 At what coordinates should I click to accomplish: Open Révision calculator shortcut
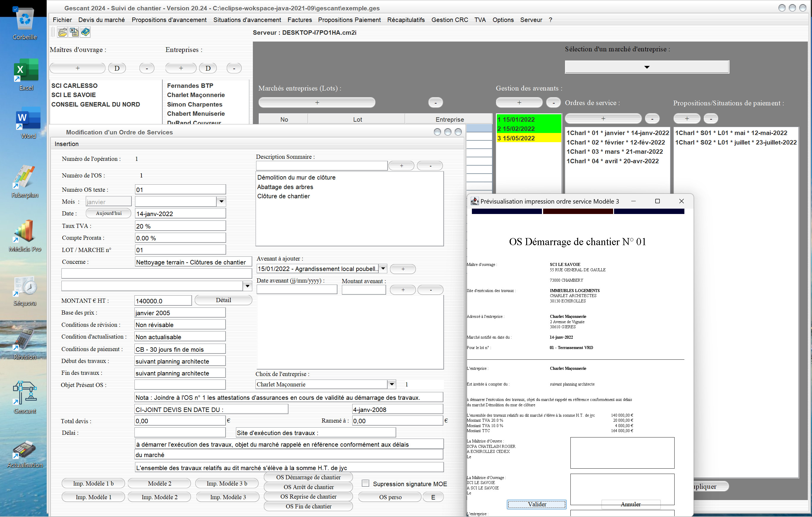point(25,344)
